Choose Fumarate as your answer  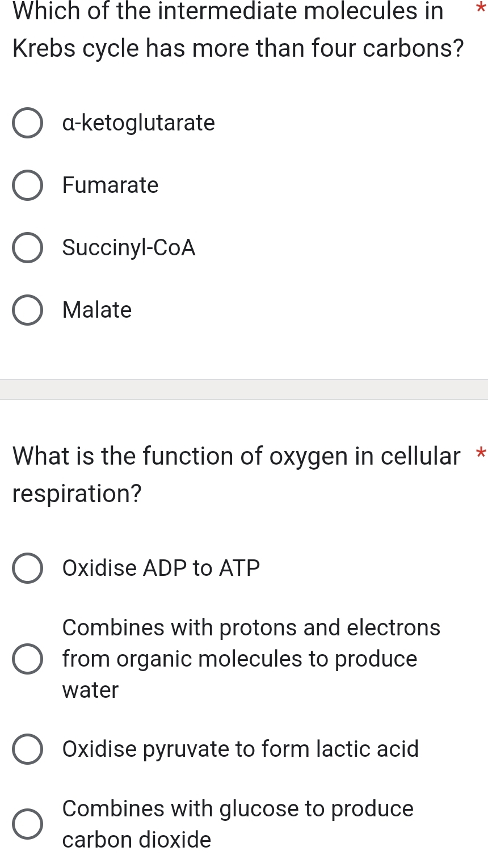click(28, 186)
